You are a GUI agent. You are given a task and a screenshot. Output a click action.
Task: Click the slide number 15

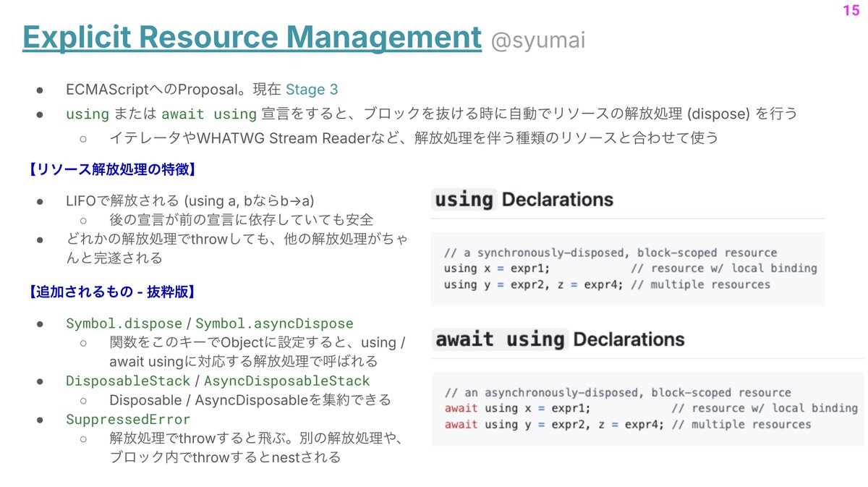tap(851, 10)
